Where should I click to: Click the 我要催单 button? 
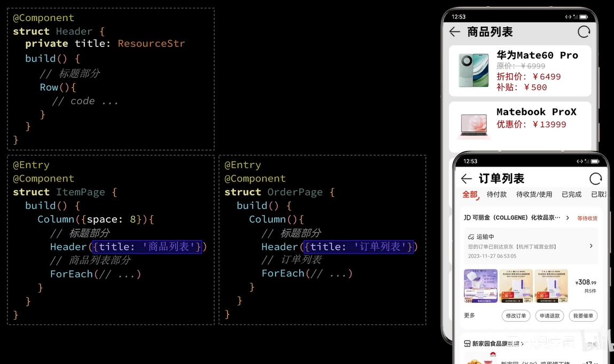coord(583,315)
